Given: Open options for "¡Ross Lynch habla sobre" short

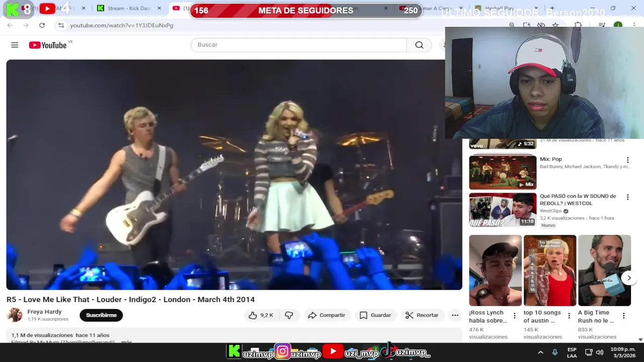Looking at the screenshot, I should (514, 316).
